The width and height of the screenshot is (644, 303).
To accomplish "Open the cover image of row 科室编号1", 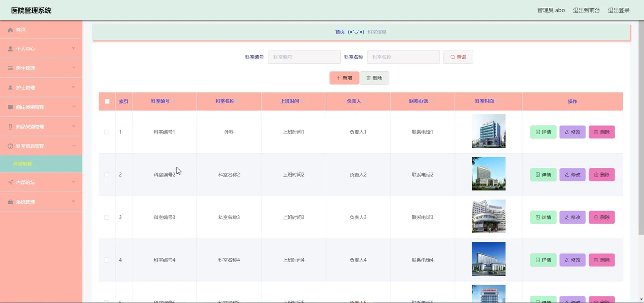I will pyautogui.click(x=489, y=131).
